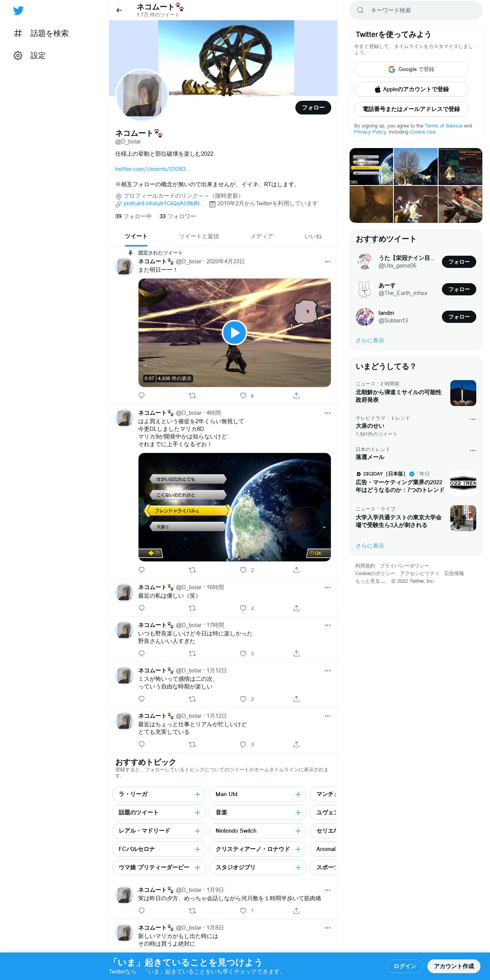
Task: Open Privacy Policy link
Action: (x=370, y=132)
